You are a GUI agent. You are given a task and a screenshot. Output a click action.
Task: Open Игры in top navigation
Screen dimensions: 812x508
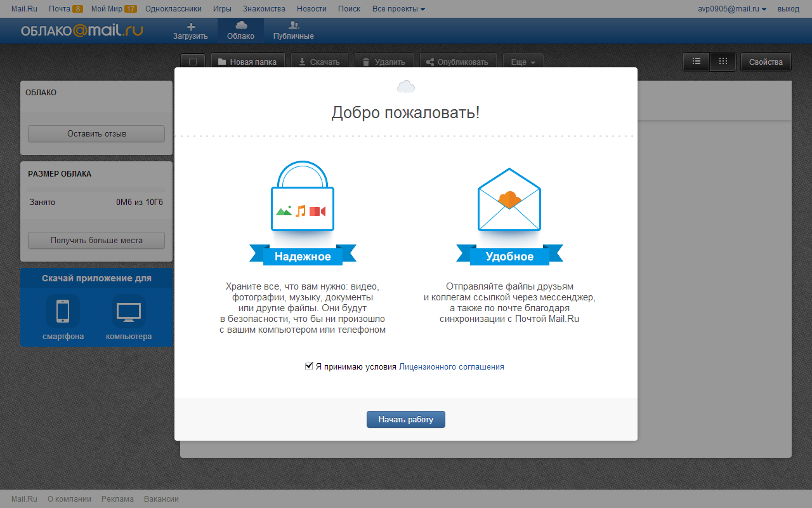coord(222,9)
